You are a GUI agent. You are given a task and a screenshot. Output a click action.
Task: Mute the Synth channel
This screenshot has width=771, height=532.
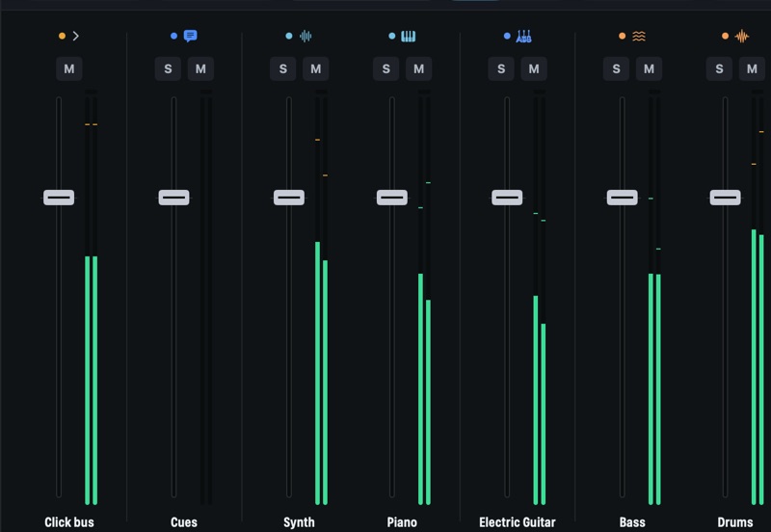316,68
